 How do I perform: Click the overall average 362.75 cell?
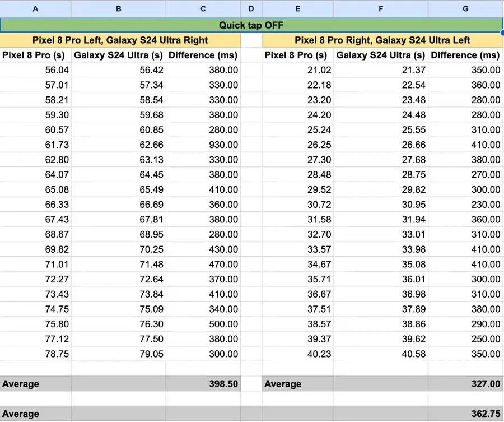pos(465,414)
